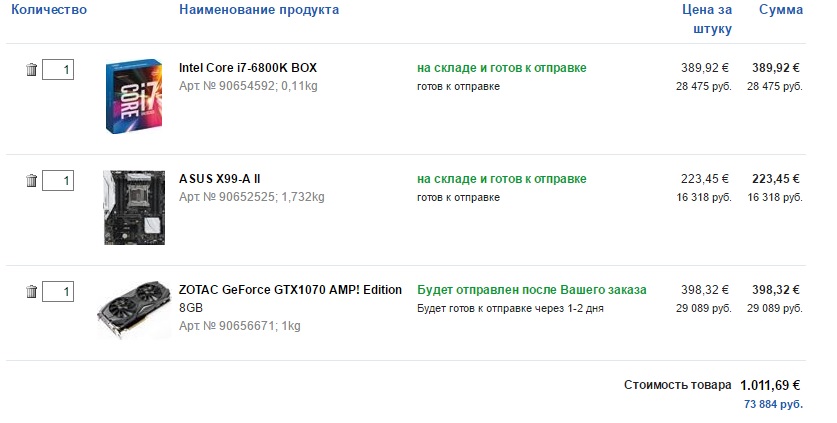Image resolution: width=837 pixels, height=423 pixels.
Task: Click the total 1.011,69 € amount
Action: point(770,384)
